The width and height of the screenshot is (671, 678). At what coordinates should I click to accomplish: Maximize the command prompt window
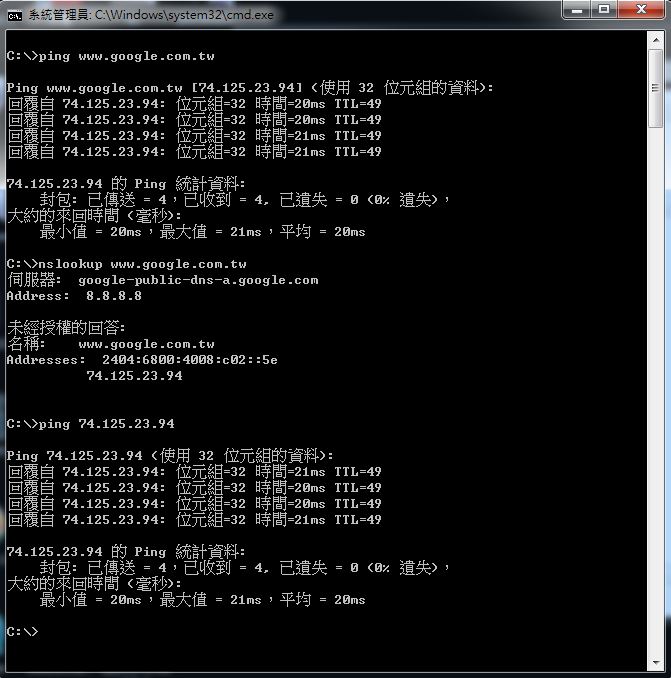(604, 9)
